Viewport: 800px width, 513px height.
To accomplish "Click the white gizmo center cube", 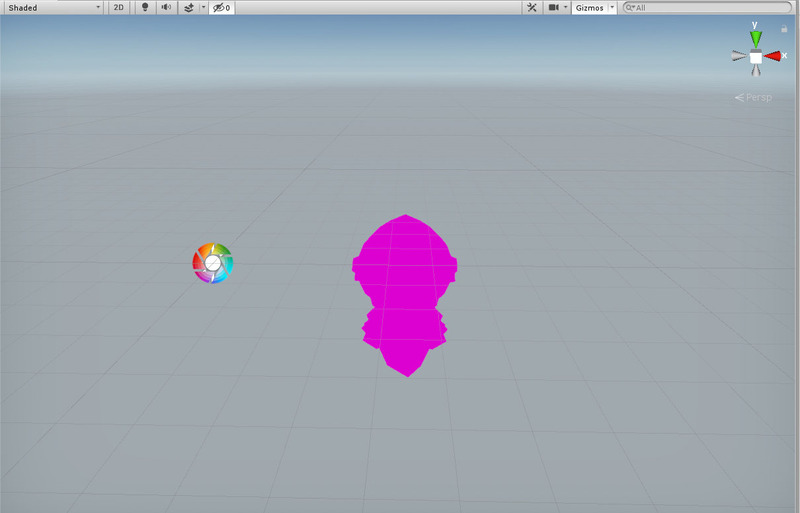I will (x=756, y=57).
